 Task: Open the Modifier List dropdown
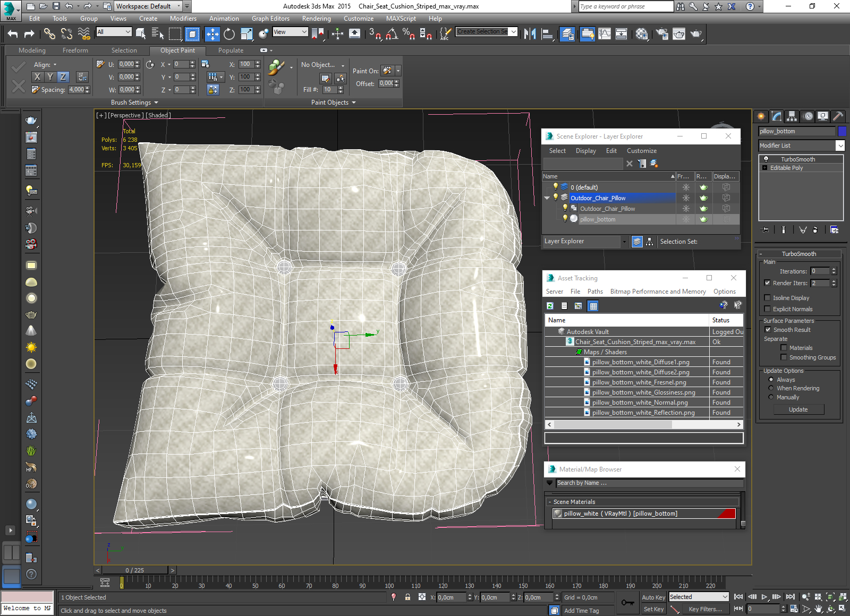(801, 146)
